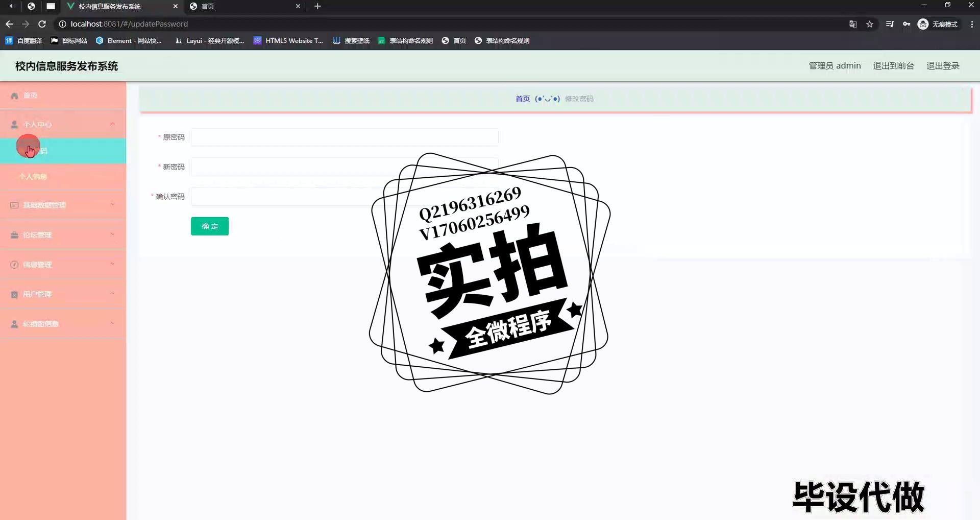
Task: Click the person icon beside 个人中心
Action: [x=14, y=125]
